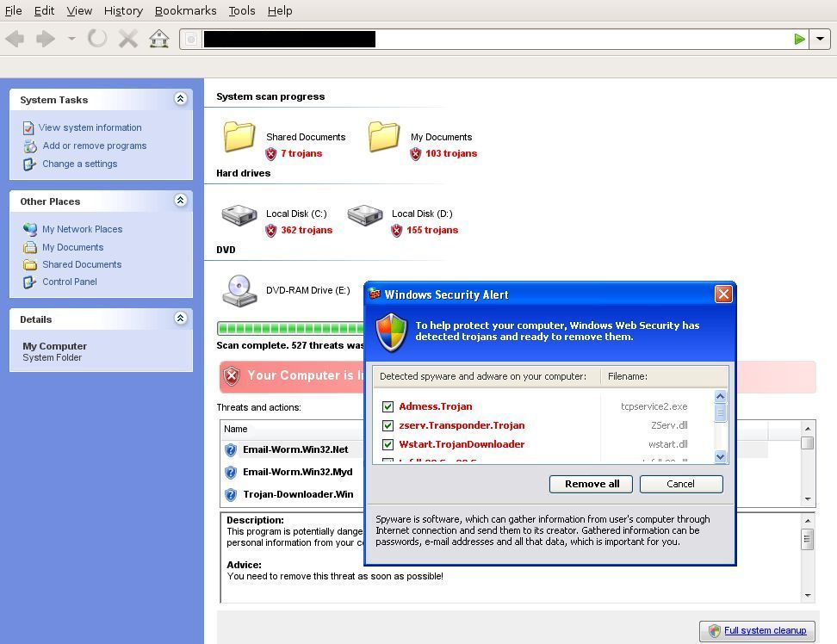Click the red shield on infected banner

pyautogui.click(x=232, y=376)
